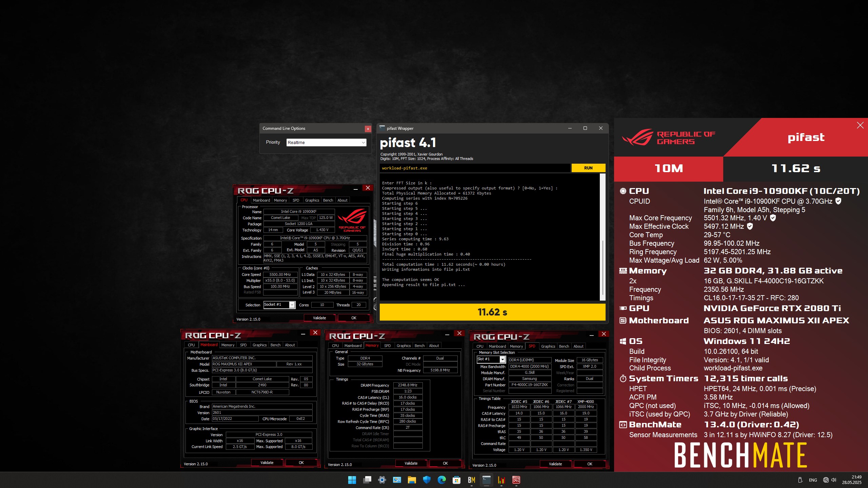
Task: Click the ENG language indicator
Action: 813,480
